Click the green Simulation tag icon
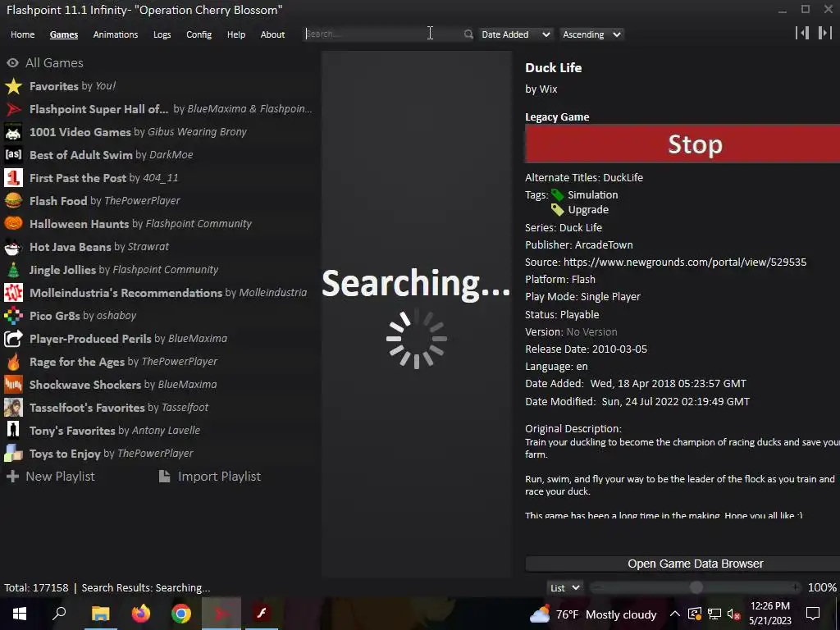Image resolution: width=840 pixels, height=630 pixels. pos(558,195)
